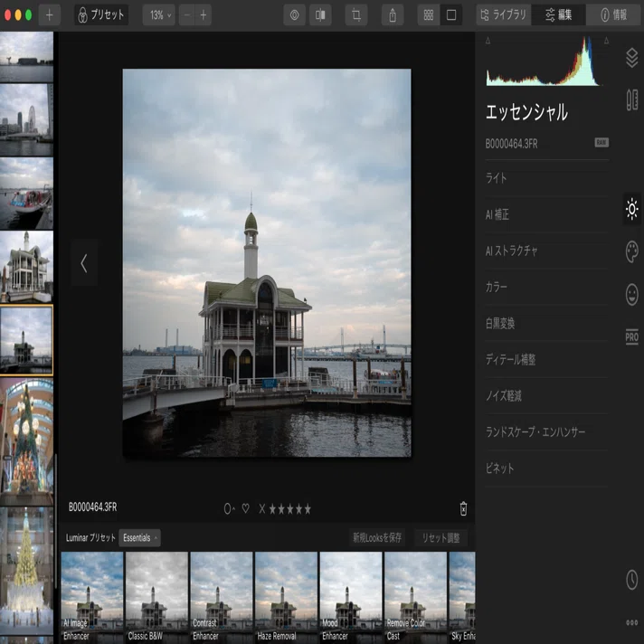Select the Ferris wheel skyline filmstrip thumbnail
The image size is (644, 644).
(26, 120)
